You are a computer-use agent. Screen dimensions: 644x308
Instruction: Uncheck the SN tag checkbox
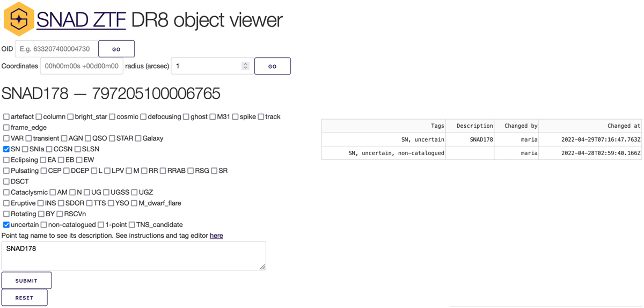point(6,149)
